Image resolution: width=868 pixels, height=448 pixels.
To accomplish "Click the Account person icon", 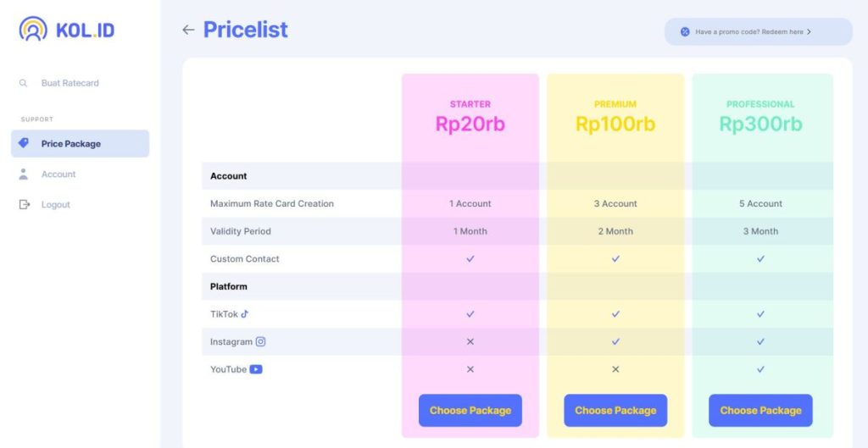I will (23, 174).
